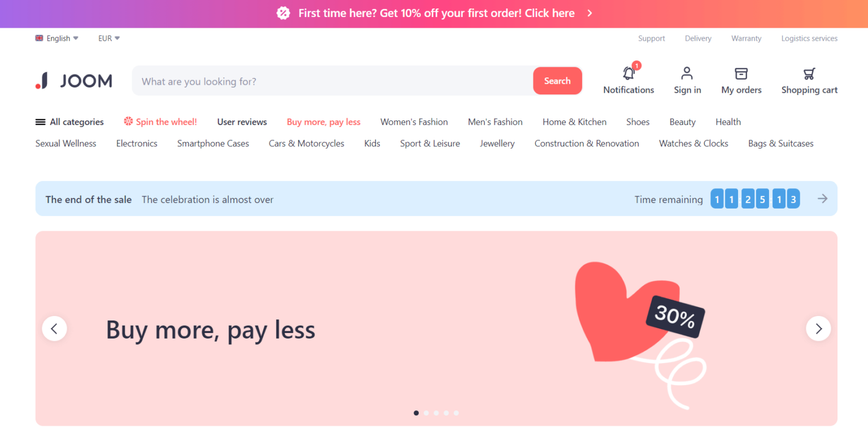Click the Spin the wheel icon

[x=127, y=122]
